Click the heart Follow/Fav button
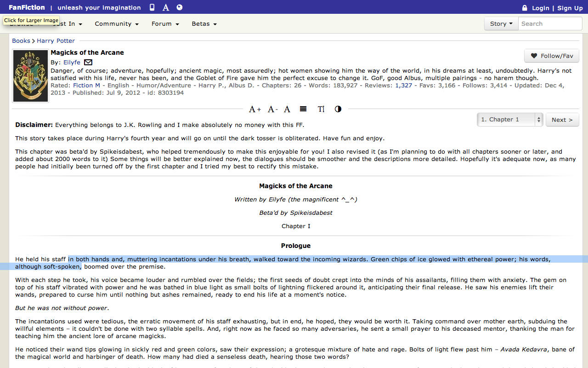The height and width of the screenshot is (368, 588). tap(552, 56)
